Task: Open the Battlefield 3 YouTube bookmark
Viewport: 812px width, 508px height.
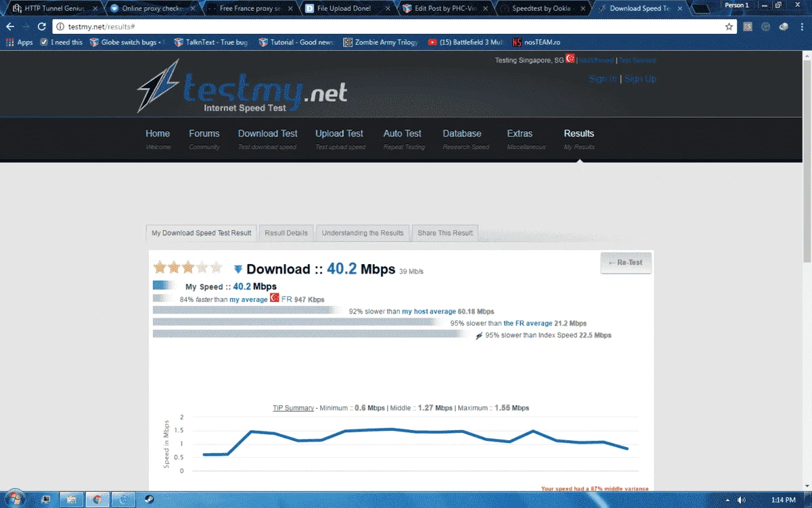Action: pyautogui.click(x=466, y=42)
